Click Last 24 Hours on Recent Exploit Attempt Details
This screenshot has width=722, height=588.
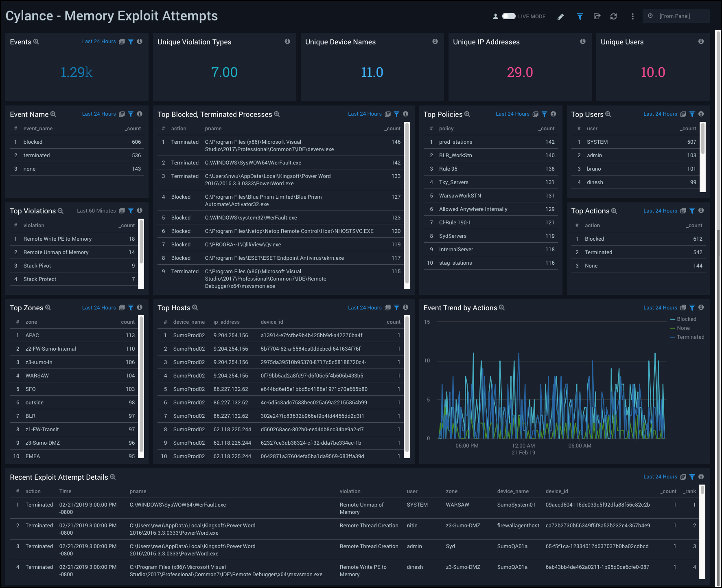pyautogui.click(x=660, y=476)
